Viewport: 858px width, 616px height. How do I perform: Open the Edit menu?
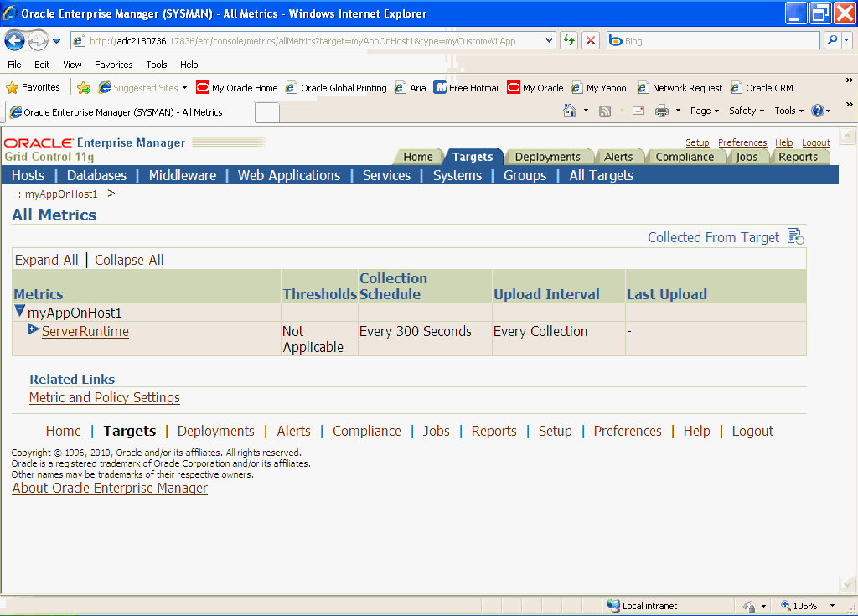(42, 65)
